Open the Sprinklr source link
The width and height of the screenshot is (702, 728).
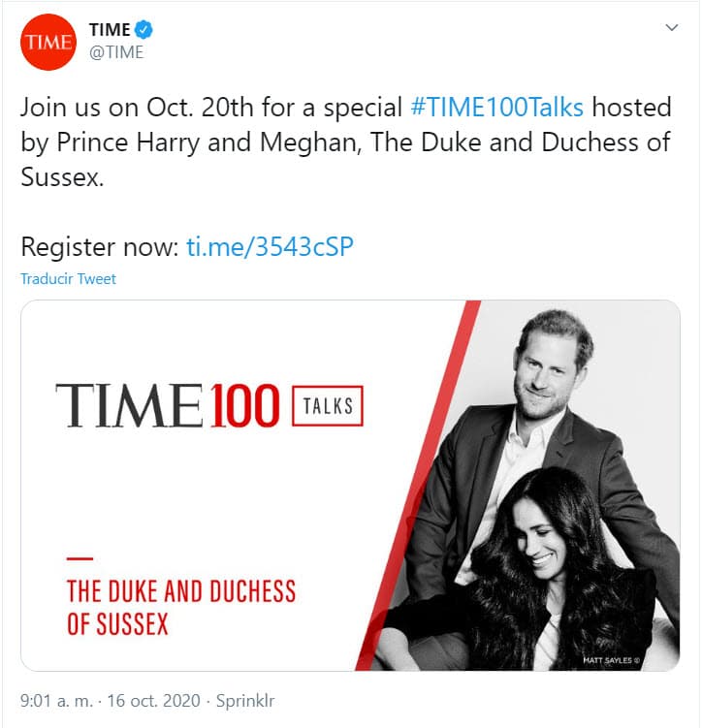click(x=246, y=699)
